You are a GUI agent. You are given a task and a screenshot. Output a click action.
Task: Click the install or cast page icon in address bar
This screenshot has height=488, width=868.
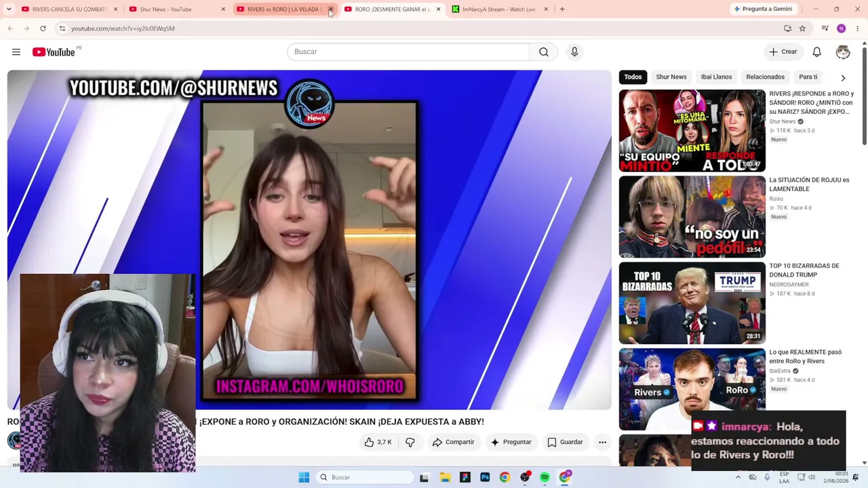[787, 28]
